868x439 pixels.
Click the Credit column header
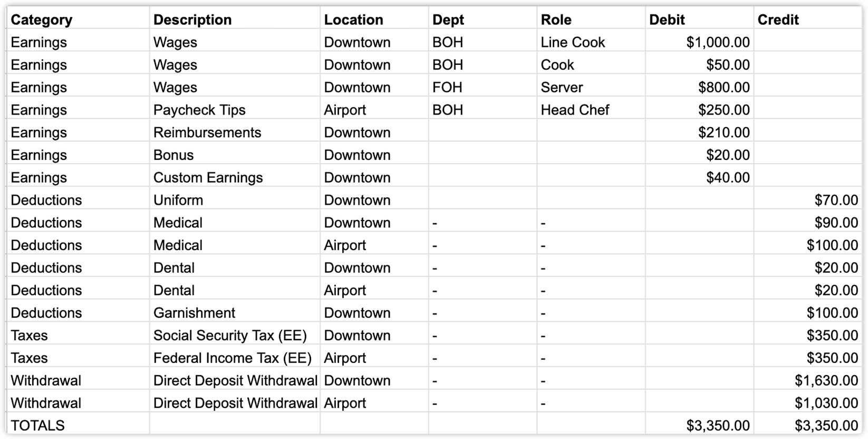[x=778, y=20]
